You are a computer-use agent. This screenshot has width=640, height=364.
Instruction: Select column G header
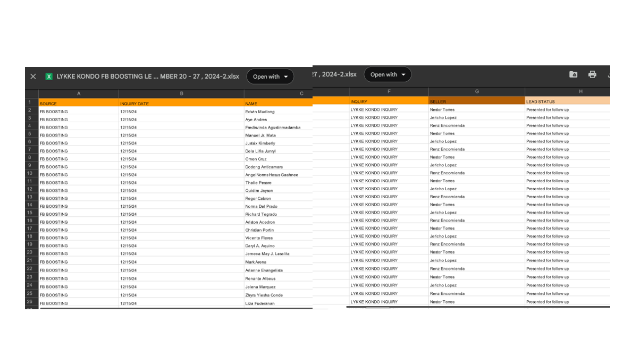[477, 91]
